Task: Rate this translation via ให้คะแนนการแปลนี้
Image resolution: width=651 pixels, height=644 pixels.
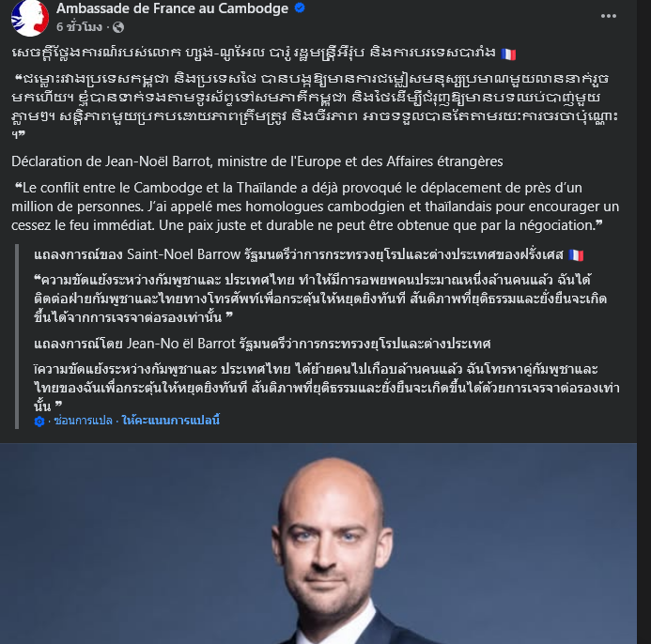Action: point(171,421)
